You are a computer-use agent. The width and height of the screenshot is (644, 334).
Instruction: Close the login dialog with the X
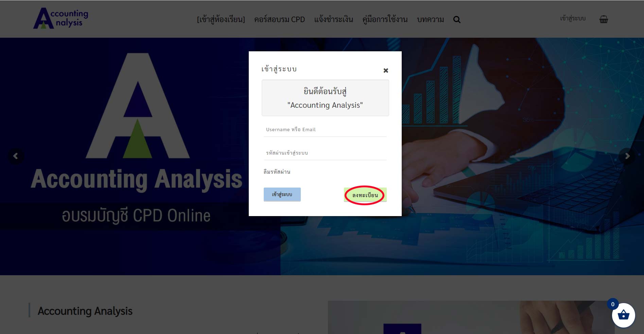(386, 70)
